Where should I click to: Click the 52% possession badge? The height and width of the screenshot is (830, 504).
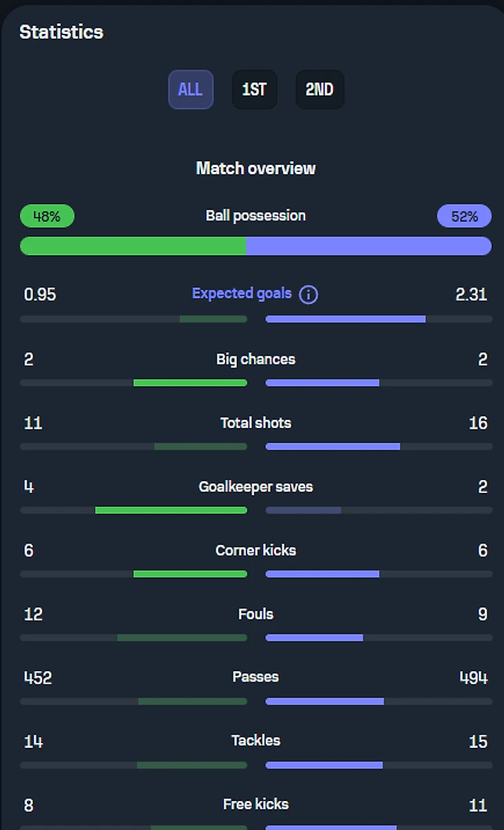click(464, 216)
